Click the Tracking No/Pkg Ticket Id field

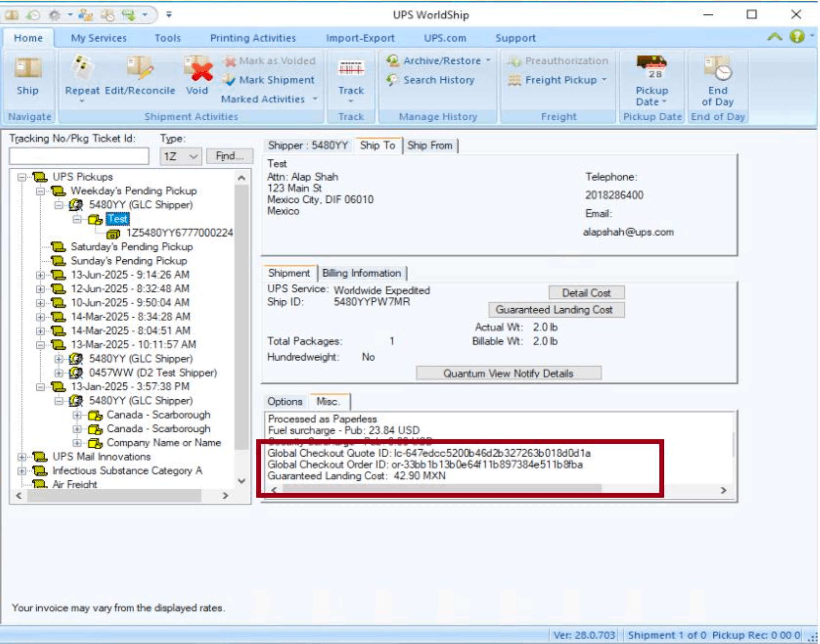pyautogui.click(x=79, y=156)
